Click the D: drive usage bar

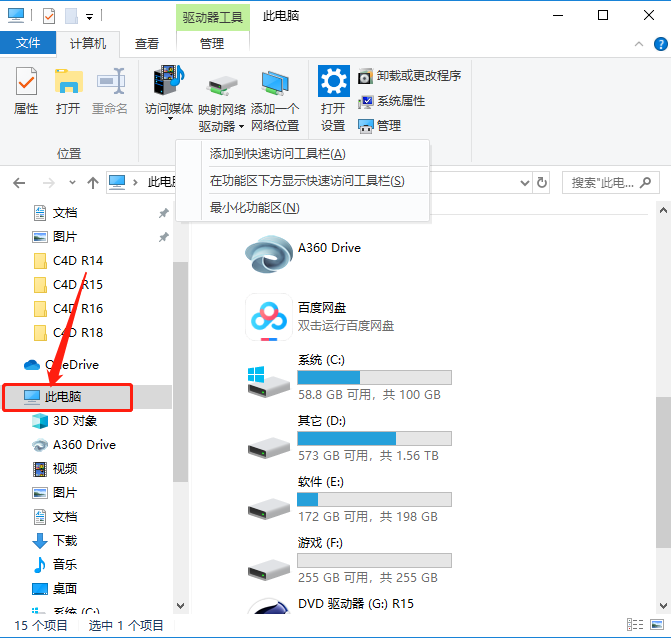pos(374,439)
